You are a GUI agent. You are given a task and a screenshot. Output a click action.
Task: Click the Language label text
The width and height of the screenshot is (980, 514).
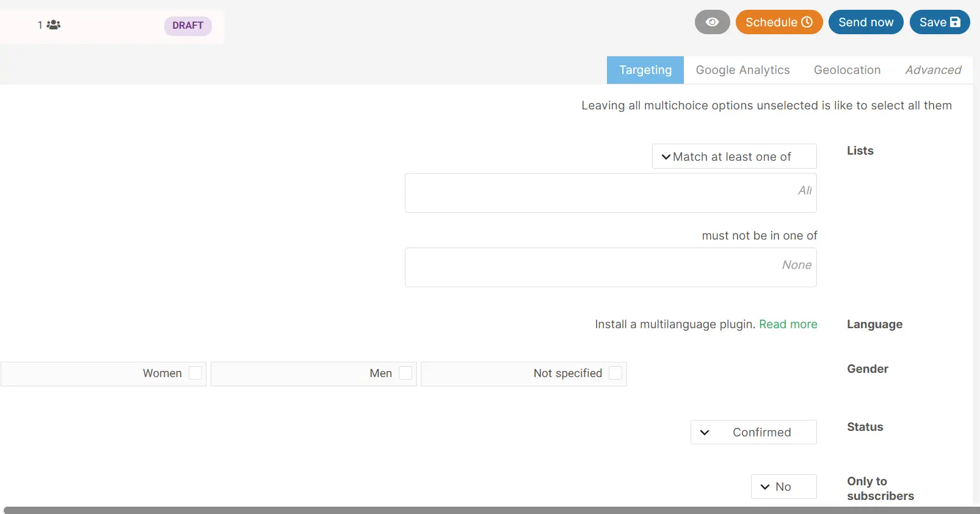tap(874, 325)
